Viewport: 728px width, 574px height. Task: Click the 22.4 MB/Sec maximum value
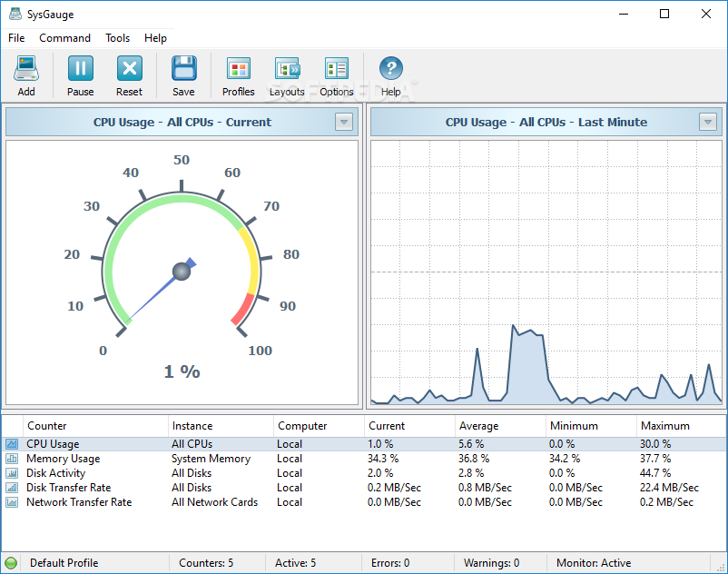coord(669,488)
